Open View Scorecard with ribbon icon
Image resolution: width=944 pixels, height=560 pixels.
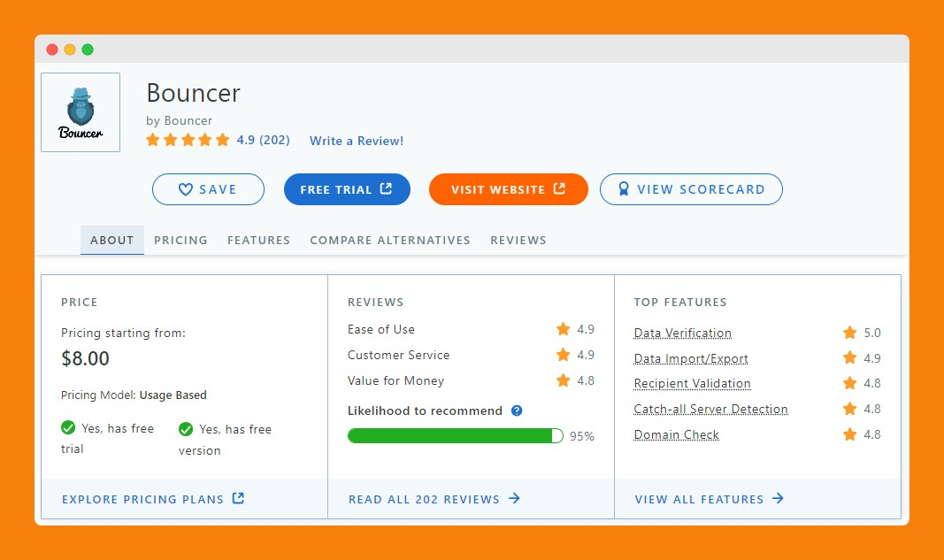click(691, 189)
